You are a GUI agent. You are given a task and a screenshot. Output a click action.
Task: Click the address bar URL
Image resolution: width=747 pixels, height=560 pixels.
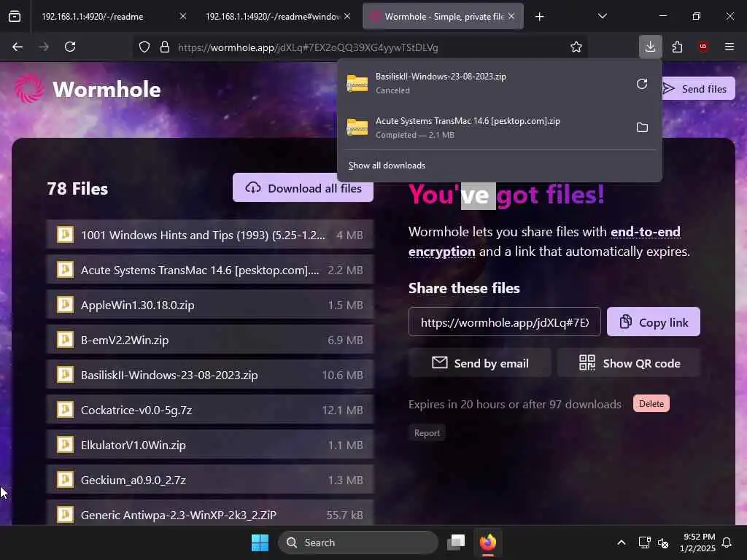click(308, 47)
